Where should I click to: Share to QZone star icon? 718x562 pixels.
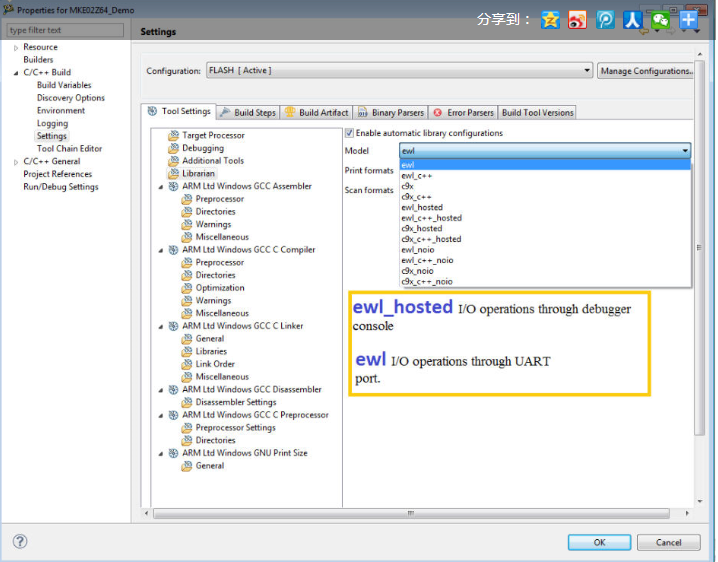pos(550,20)
